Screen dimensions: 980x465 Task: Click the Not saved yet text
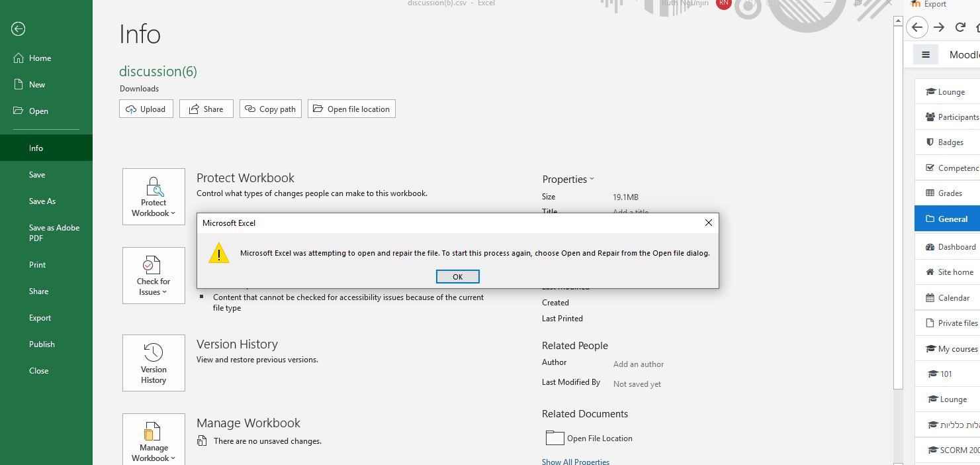(637, 384)
